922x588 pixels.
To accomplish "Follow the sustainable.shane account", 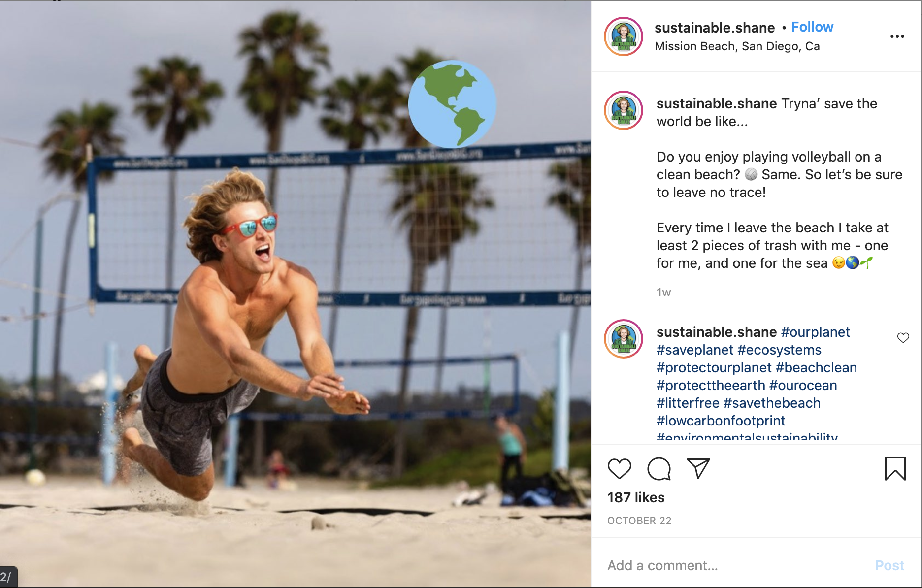I will (812, 27).
